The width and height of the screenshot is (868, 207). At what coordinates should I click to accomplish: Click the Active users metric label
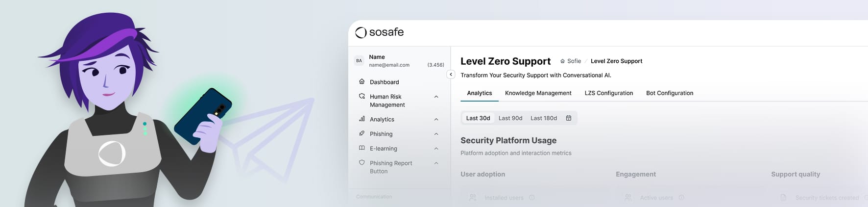click(656, 198)
